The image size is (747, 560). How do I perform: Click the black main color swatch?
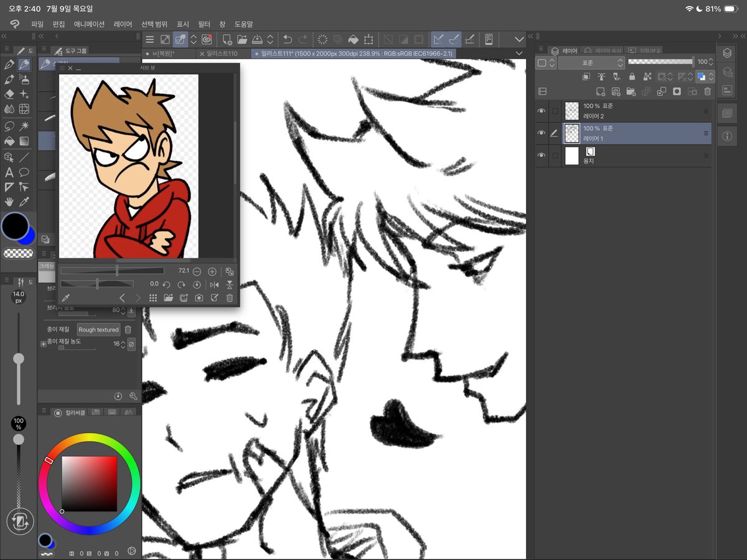click(14, 226)
